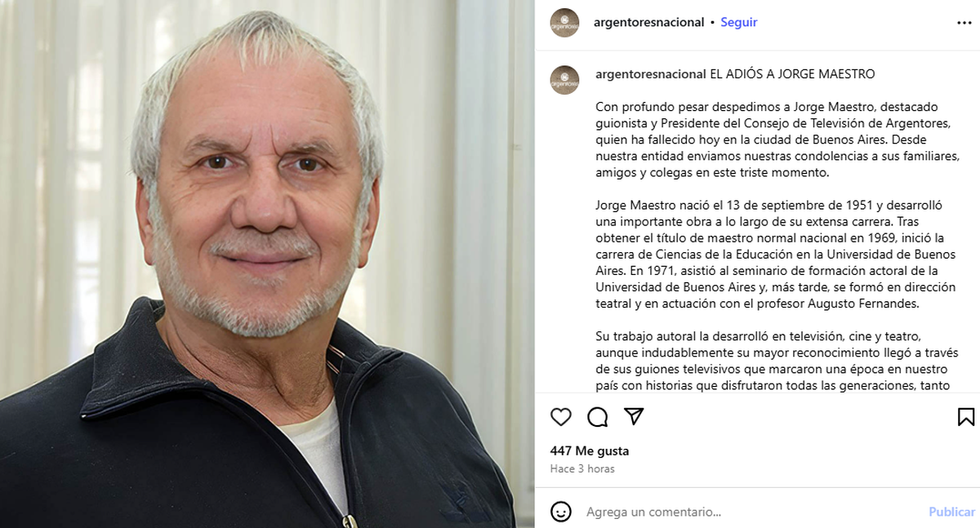Click the paragraph about his 1951 birth

tap(777, 254)
